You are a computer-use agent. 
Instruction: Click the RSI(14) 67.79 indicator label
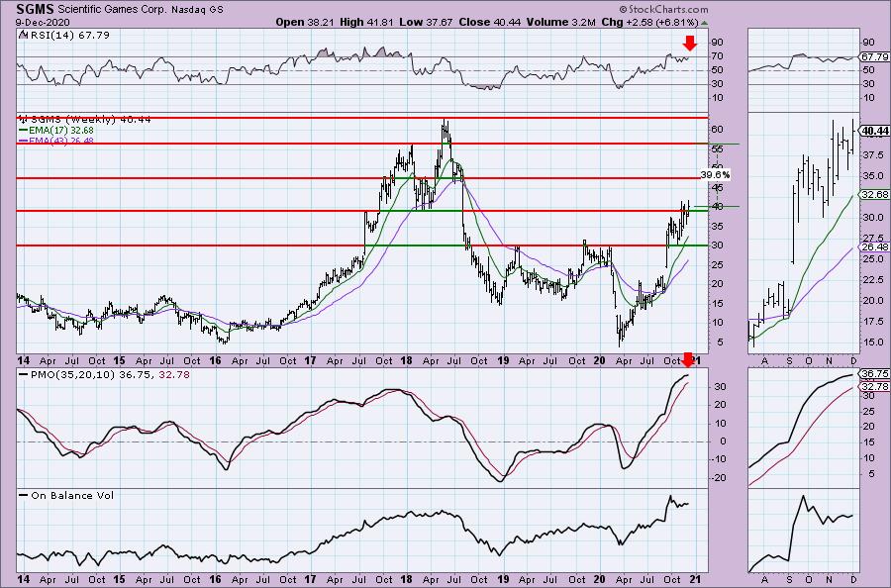pyautogui.click(x=69, y=36)
